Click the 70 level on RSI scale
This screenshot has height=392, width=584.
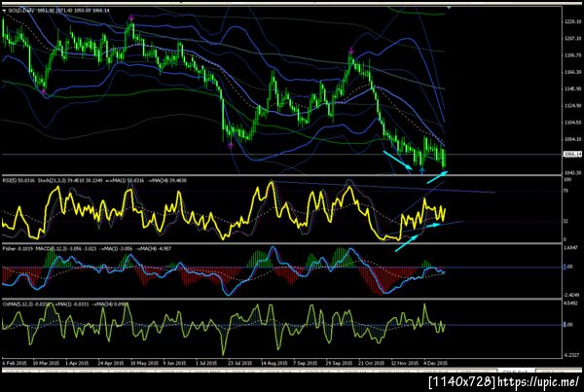pyautogui.click(x=566, y=191)
